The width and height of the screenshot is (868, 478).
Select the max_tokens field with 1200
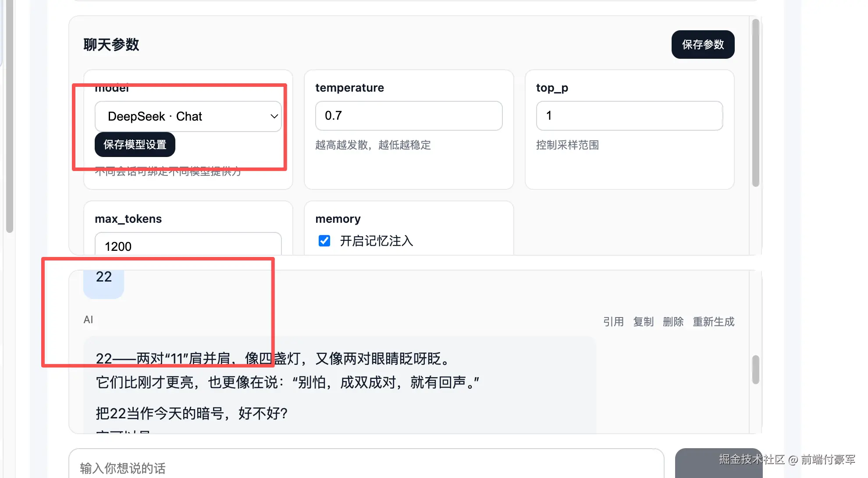188,246
